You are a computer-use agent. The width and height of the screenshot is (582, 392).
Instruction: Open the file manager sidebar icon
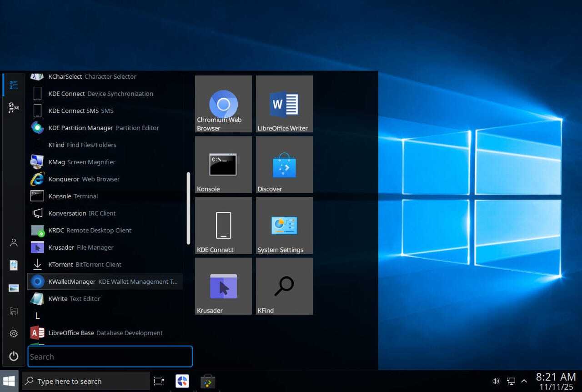click(14, 311)
